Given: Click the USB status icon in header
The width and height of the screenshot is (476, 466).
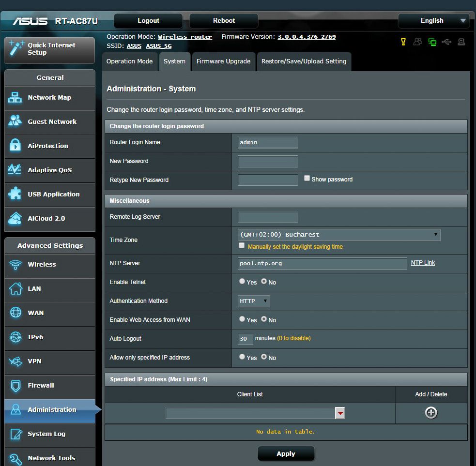Looking at the screenshot, I should [x=446, y=42].
